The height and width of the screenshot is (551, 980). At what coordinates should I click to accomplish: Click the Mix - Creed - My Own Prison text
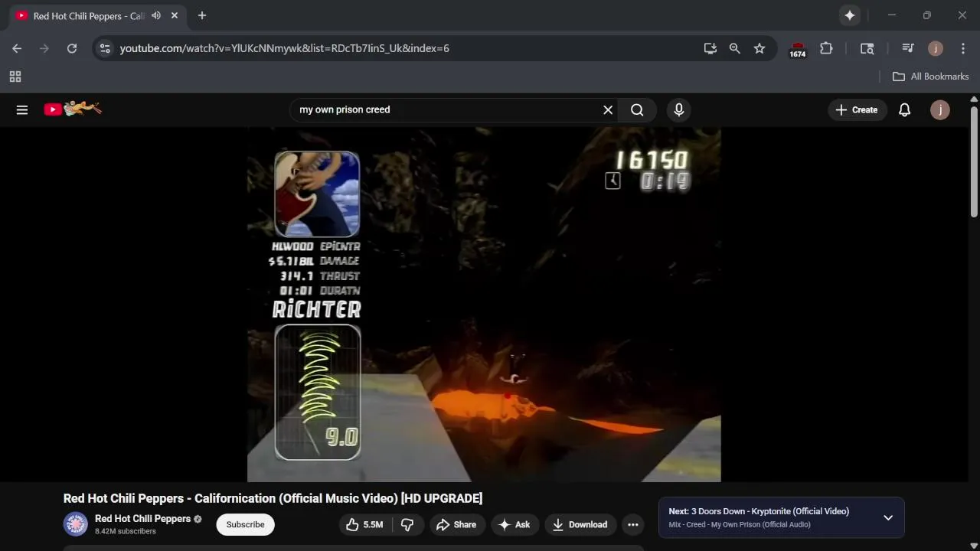(740, 524)
